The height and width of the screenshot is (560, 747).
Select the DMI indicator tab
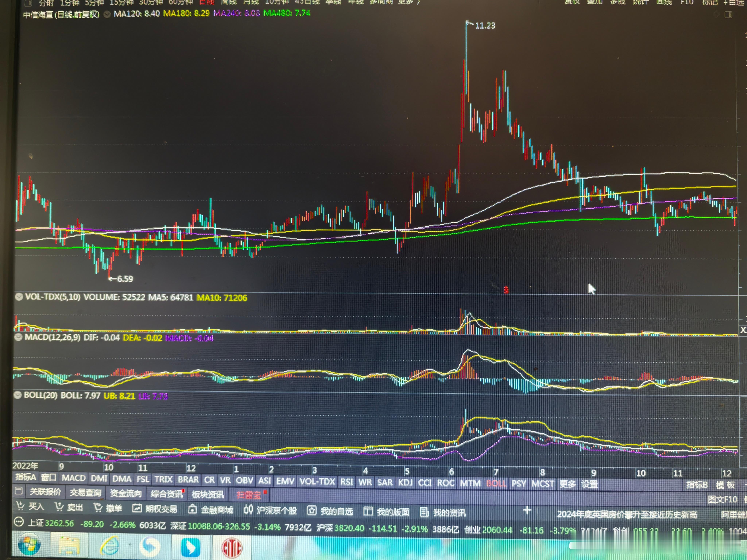tap(99, 478)
